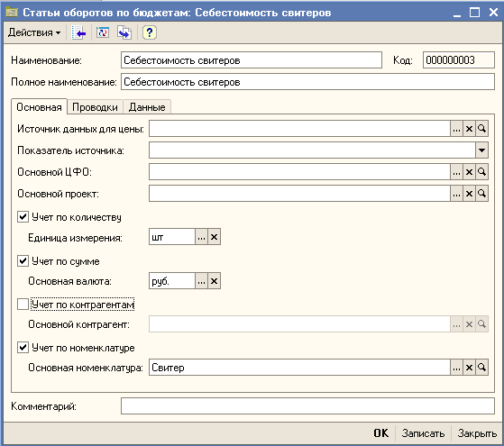504x446 pixels.
Task: Click the Записать button
Action: click(x=423, y=433)
